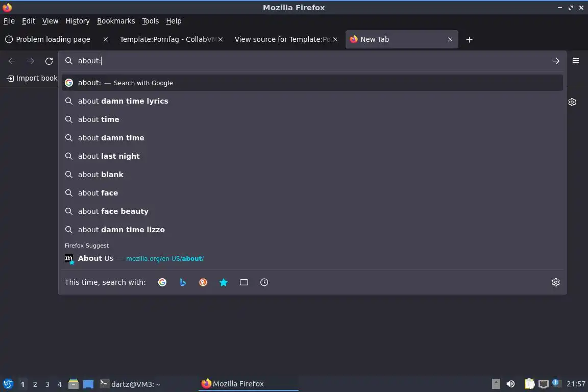The image size is (588, 392).
Task: Click the address bar text field
Action: click(x=311, y=61)
